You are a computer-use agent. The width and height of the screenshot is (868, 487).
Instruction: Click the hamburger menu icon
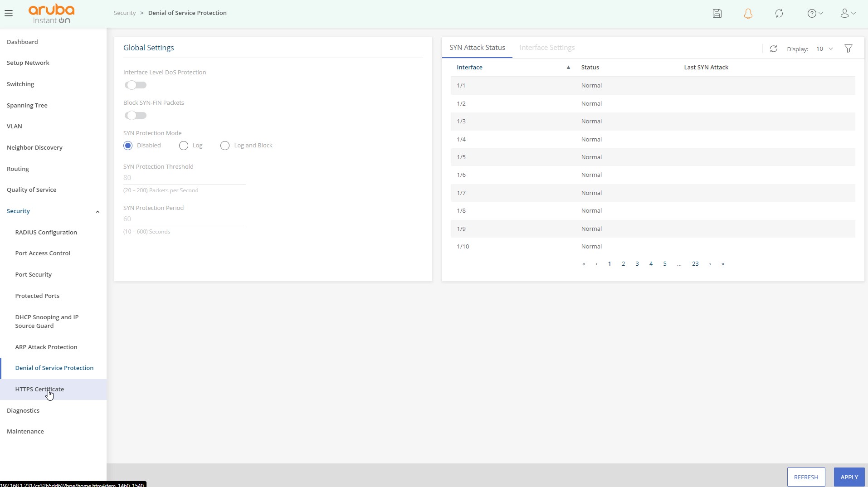click(9, 13)
